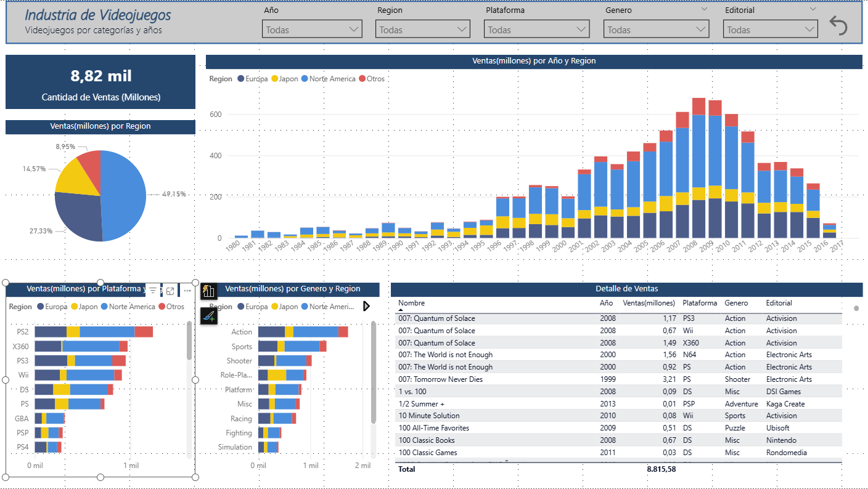Viewport: 868px width, 489px height.
Task: Sort table by the Ventas(millones) column header
Action: click(x=649, y=303)
